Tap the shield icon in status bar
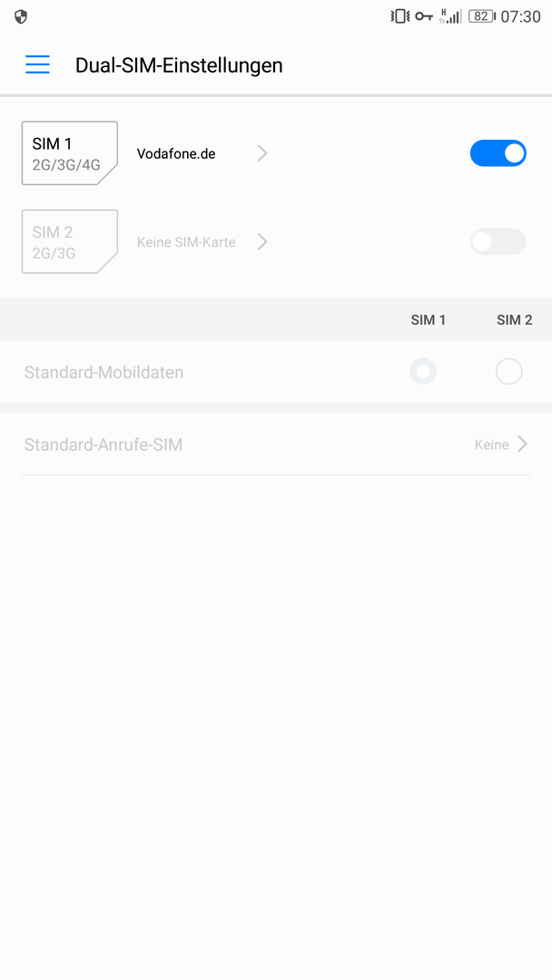The width and height of the screenshot is (552, 980). [21, 17]
